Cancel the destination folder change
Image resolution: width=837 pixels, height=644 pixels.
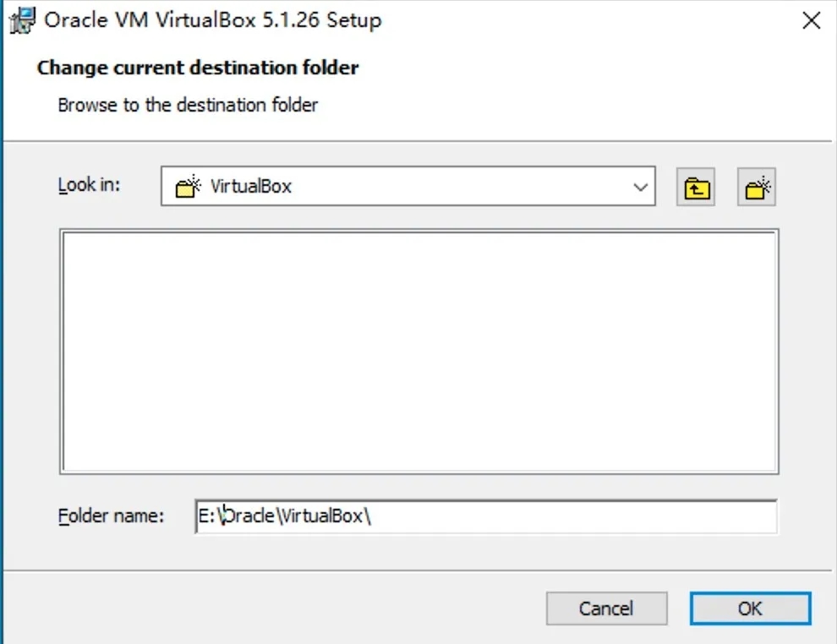click(606, 609)
